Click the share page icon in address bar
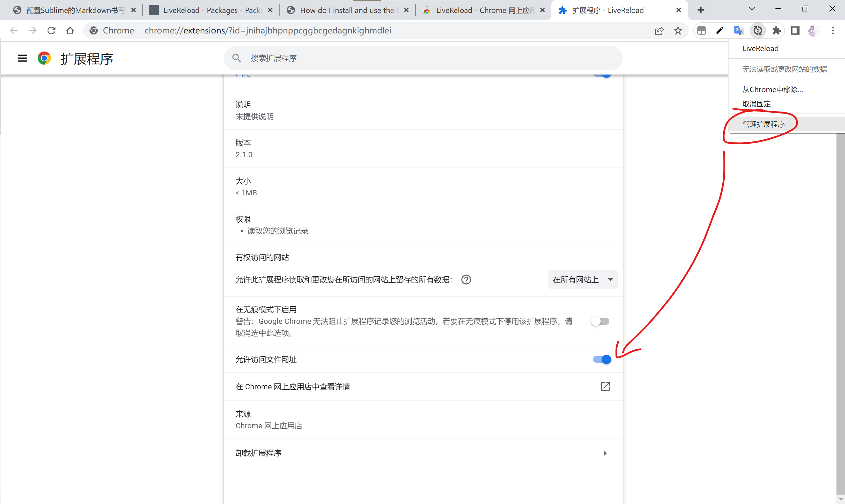845x504 pixels. pos(659,31)
